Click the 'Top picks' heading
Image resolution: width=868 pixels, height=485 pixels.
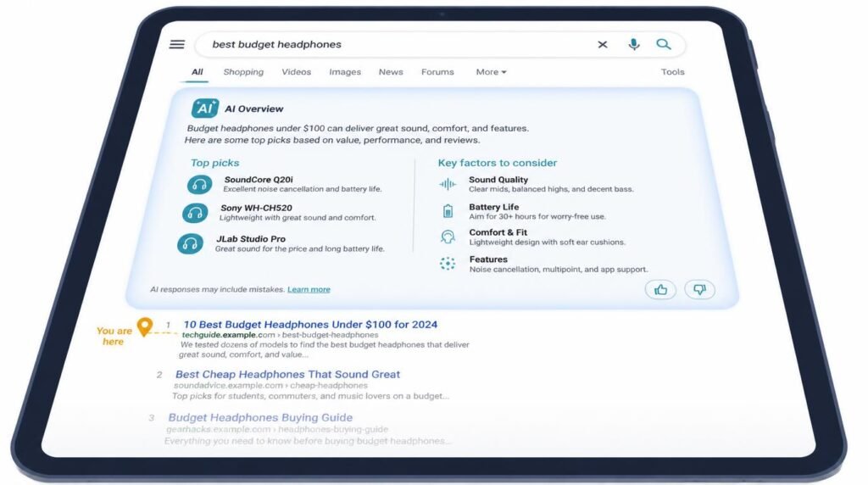pyautogui.click(x=214, y=163)
